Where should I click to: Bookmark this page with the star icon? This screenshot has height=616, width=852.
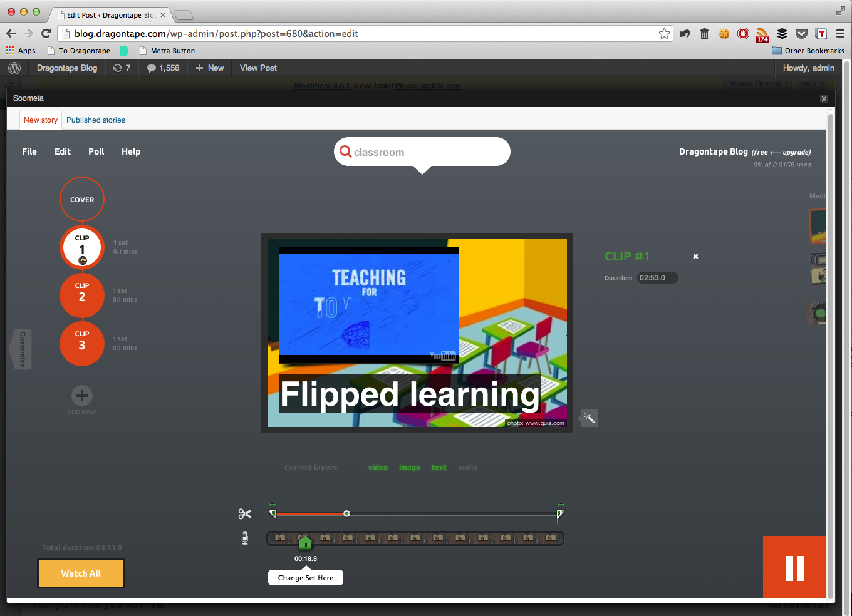point(664,34)
